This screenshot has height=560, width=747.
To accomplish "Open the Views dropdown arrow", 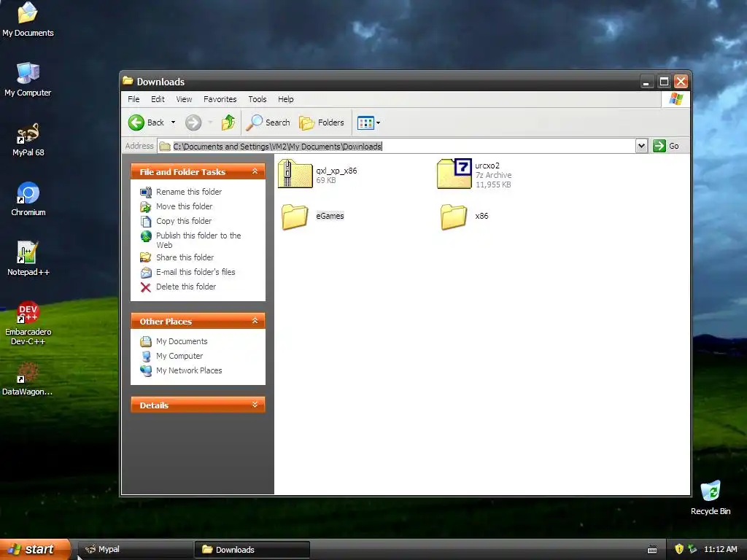I will pos(379,122).
